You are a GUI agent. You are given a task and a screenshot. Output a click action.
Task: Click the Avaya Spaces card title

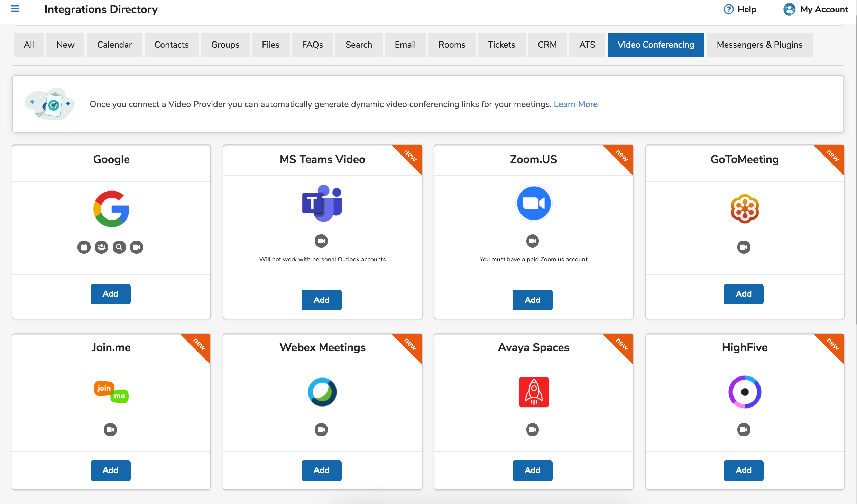coord(534,347)
